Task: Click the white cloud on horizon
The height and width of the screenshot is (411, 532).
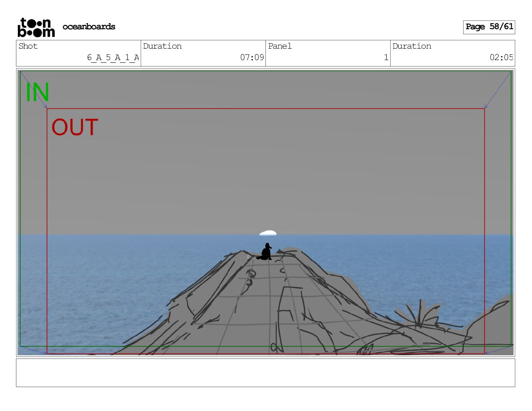Action: (268, 233)
